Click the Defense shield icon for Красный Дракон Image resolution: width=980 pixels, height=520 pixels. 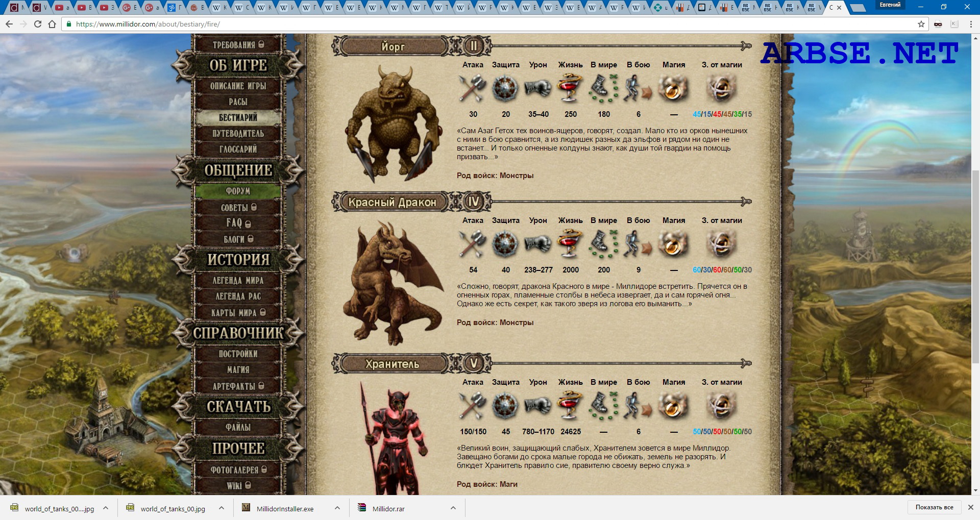pos(505,244)
